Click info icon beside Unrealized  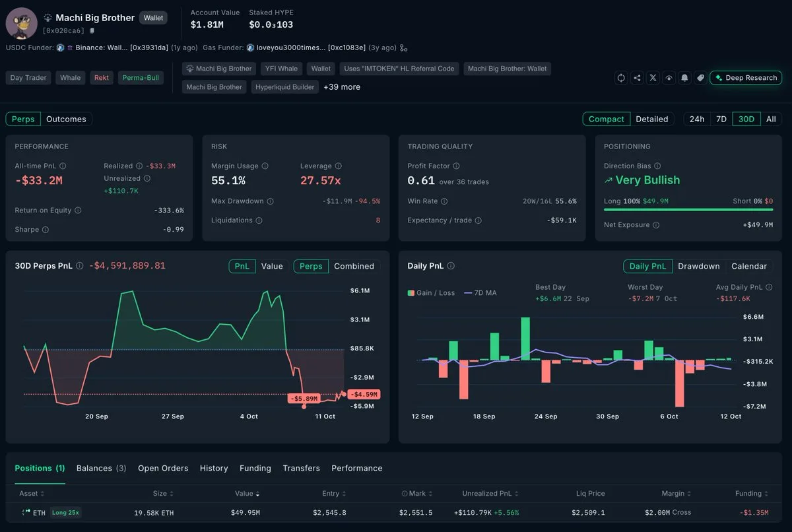click(x=147, y=178)
